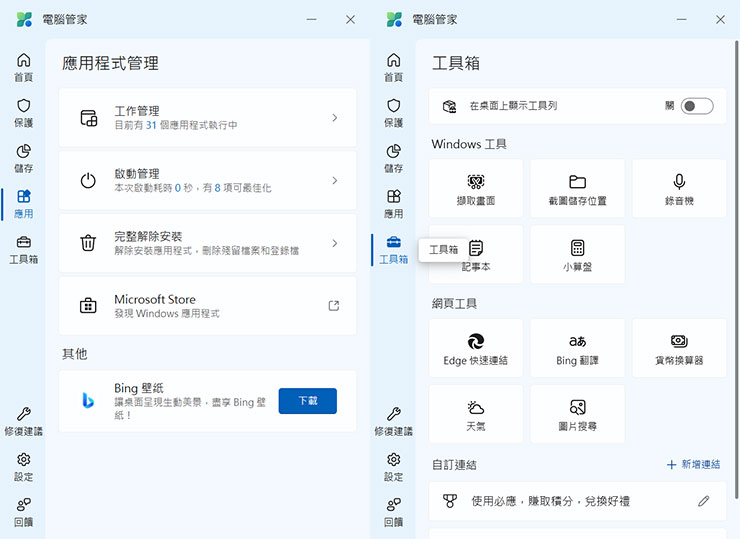Open the 圖片搜尋 image search tool
The image size is (740, 539).
577,414
